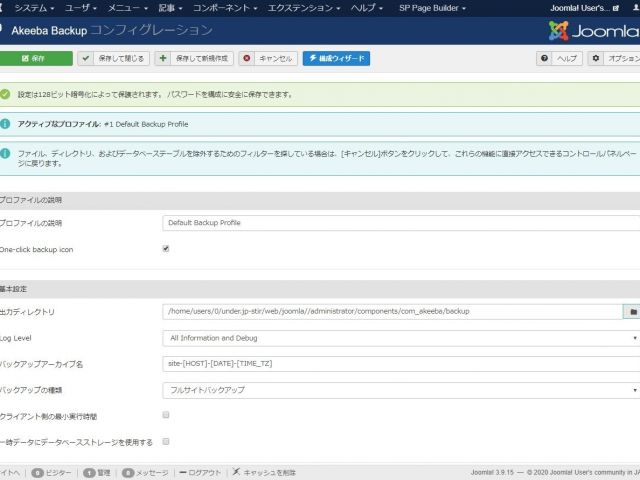Click the backup archive name field

pos(401,364)
